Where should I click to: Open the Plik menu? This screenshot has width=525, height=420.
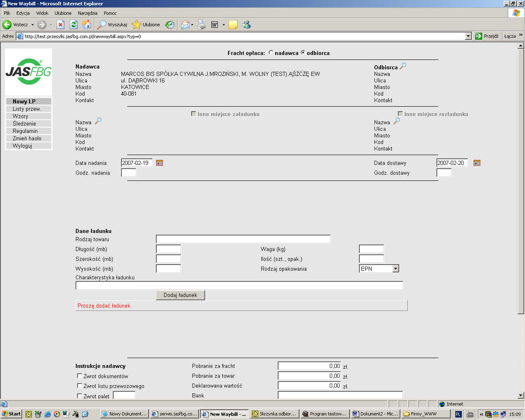(7, 13)
